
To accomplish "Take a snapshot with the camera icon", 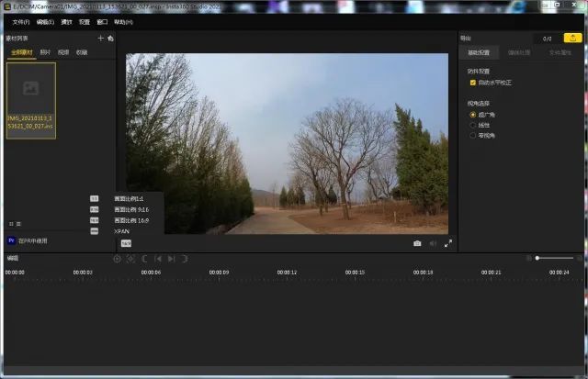I will (x=417, y=243).
